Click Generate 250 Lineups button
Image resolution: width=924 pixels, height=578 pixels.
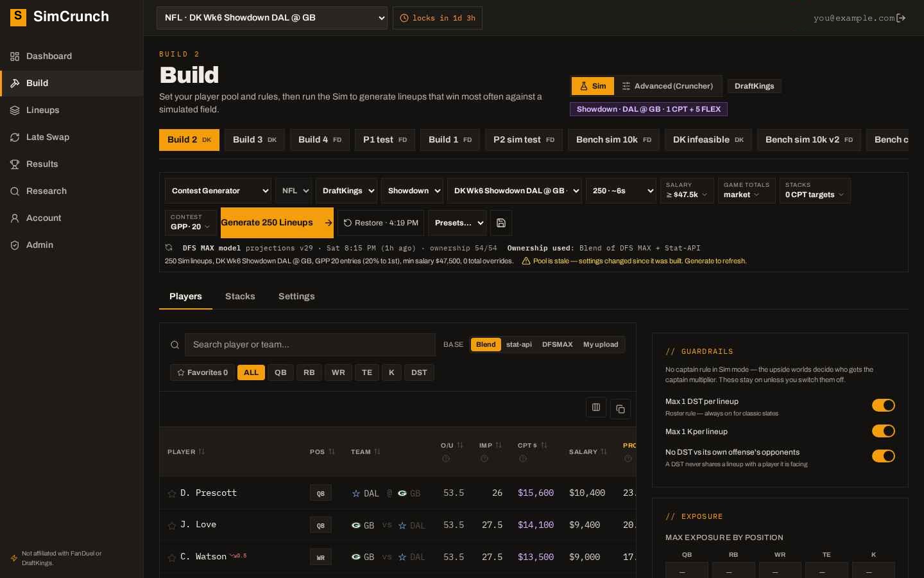277,223
